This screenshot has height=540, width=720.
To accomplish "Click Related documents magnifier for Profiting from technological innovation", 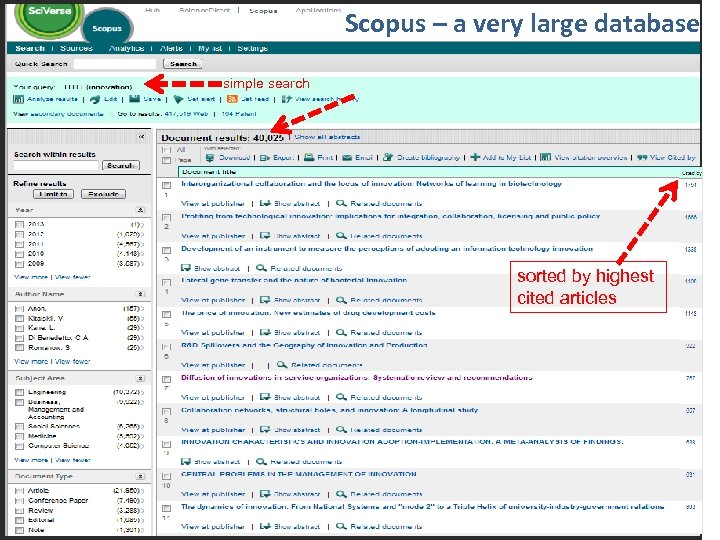I will coord(341,236).
